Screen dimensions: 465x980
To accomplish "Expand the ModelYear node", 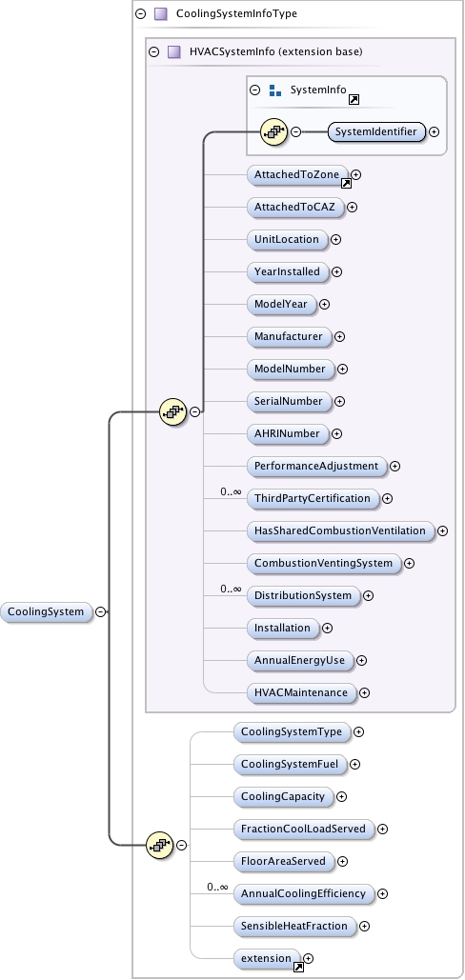I will coord(324,305).
